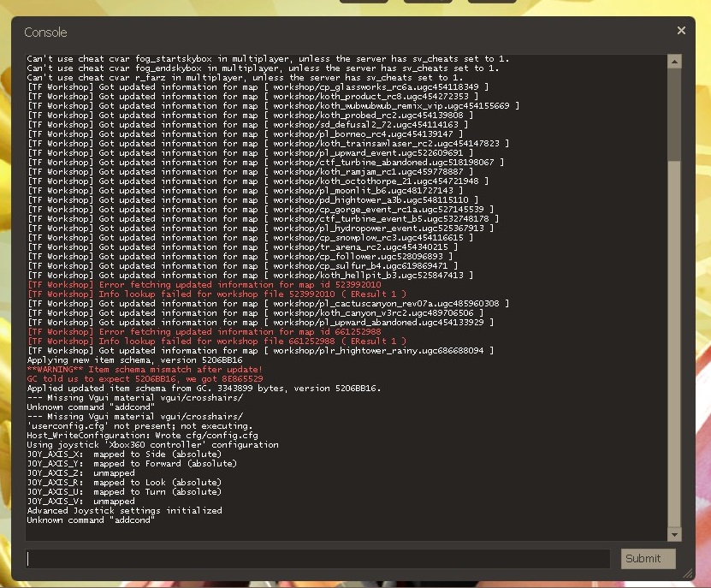Click red error line for map id 523992010
This screenshot has height=588, width=711.
pyautogui.click(x=204, y=285)
